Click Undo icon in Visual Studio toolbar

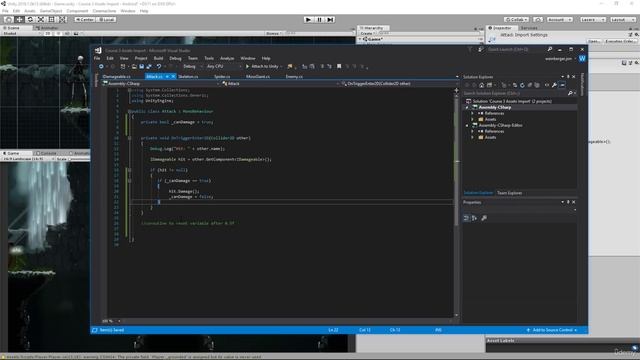[x=159, y=66]
